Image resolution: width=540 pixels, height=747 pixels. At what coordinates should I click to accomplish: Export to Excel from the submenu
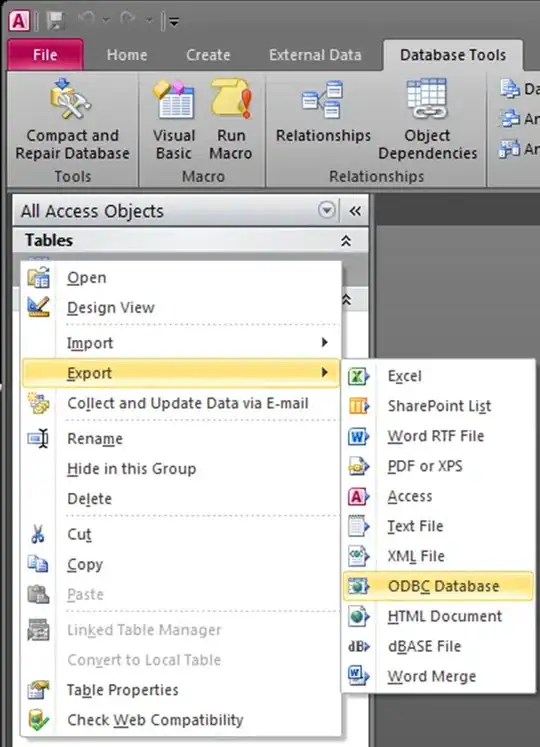(438, 376)
